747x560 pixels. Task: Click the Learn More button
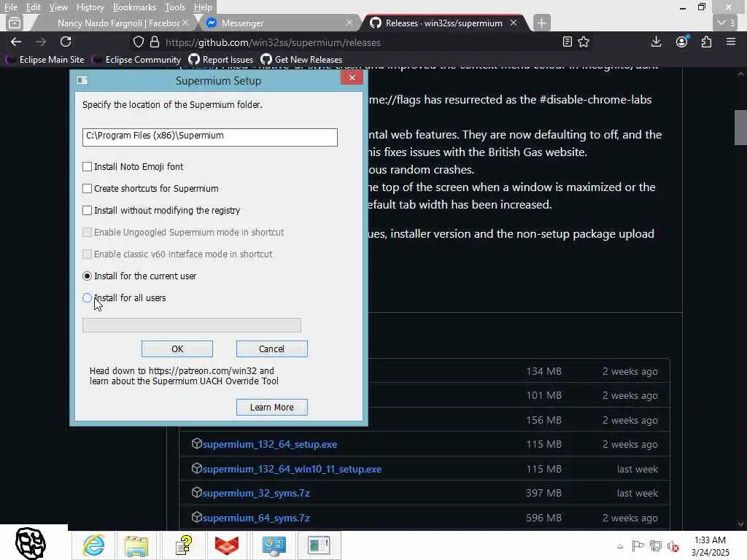[x=271, y=407]
